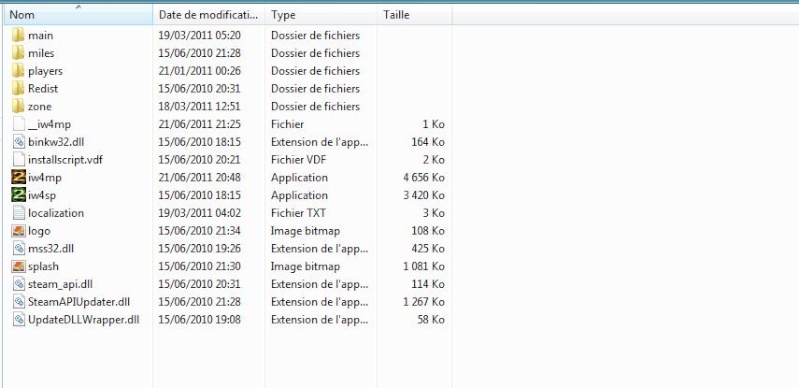Select the application name iw4mp

click(45, 177)
